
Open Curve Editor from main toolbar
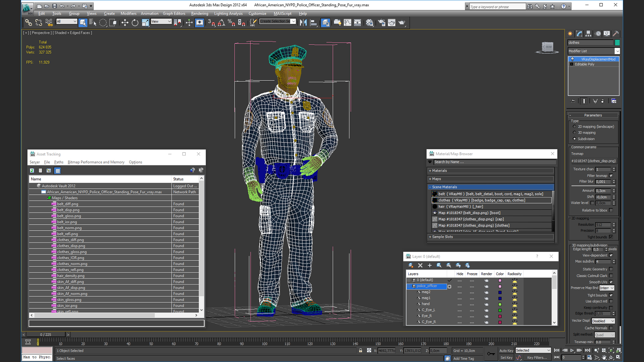(x=347, y=22)
